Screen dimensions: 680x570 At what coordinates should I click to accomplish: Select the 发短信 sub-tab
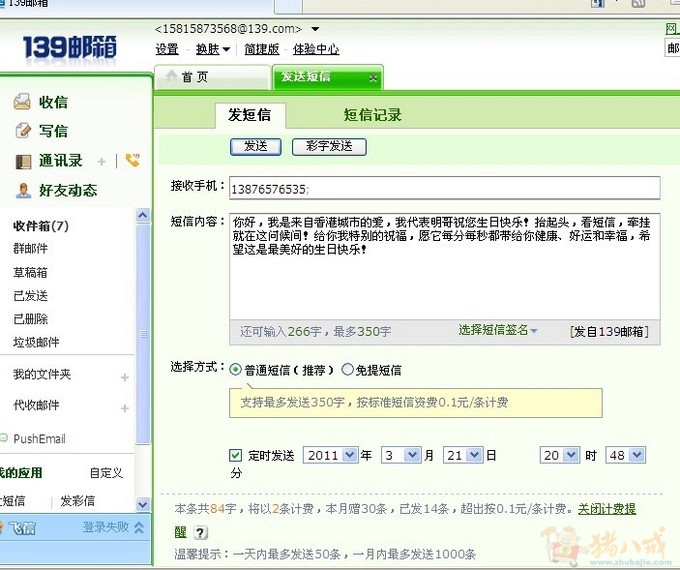(250, 115)
